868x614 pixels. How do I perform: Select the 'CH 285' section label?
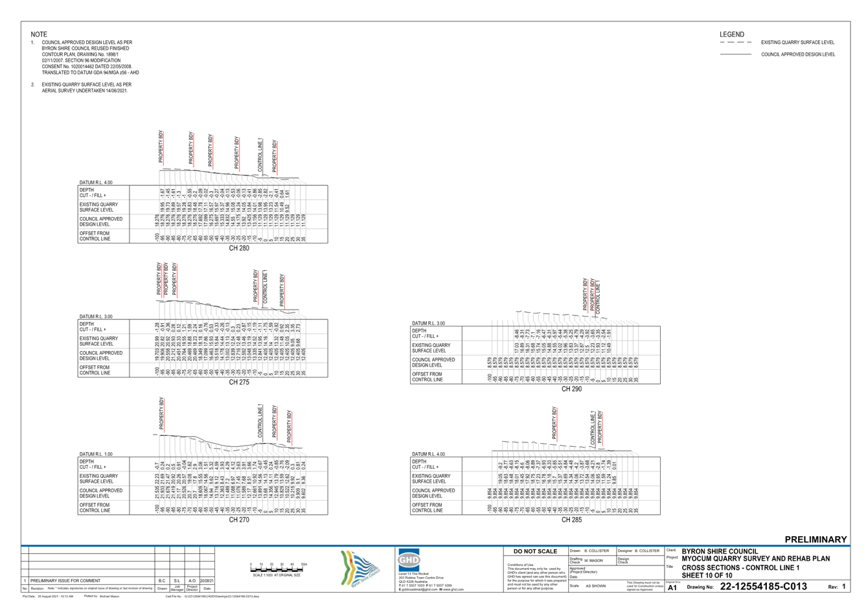tap(571, 519)
